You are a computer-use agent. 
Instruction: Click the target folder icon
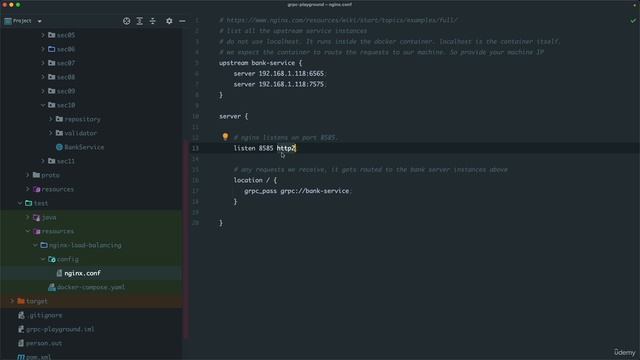tap(21, 301)
